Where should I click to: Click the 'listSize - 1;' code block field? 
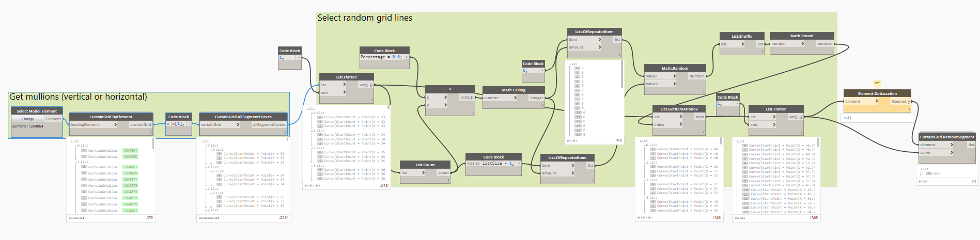[498, 163]
